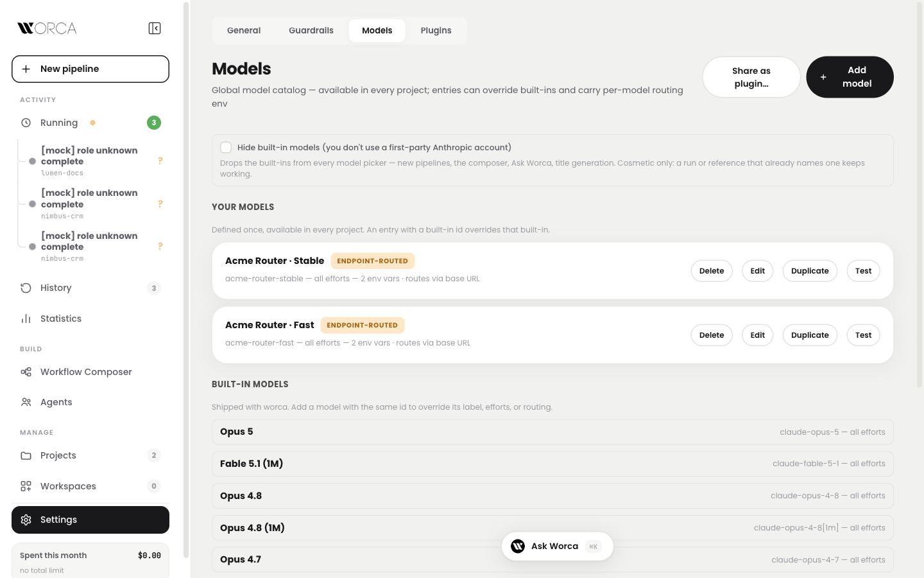Click the question mark on lumen-docs run
The image size is (924, 578).
click(x=160, y=161)
